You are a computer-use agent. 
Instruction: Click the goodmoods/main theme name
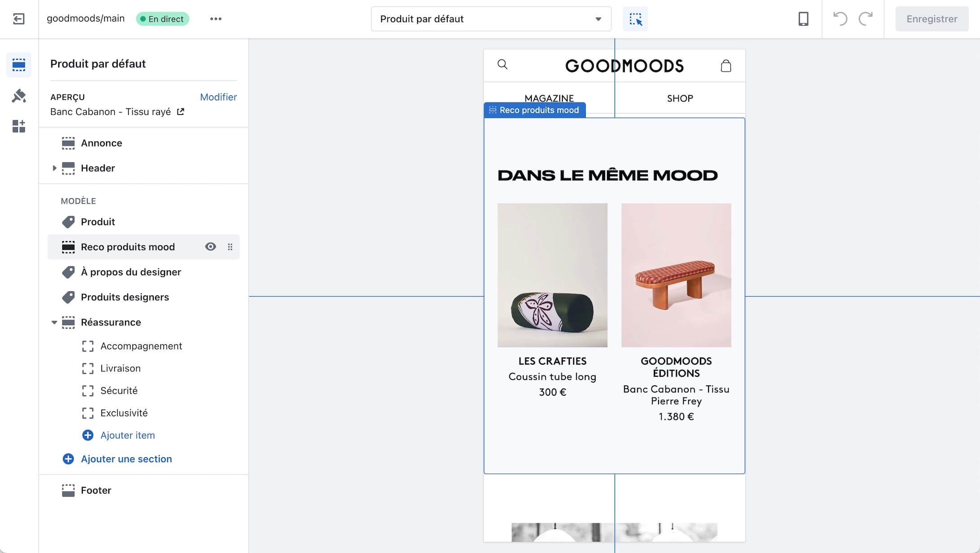click(86, 18)
